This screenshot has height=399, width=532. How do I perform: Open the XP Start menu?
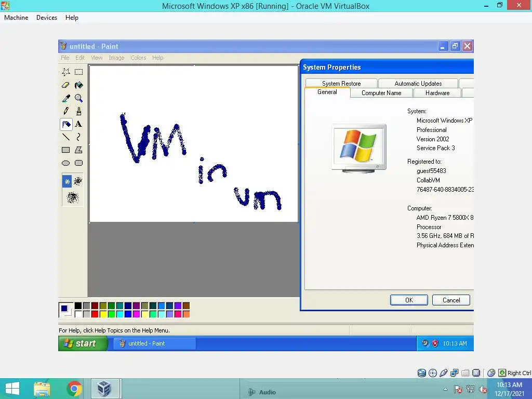point(83,343)
